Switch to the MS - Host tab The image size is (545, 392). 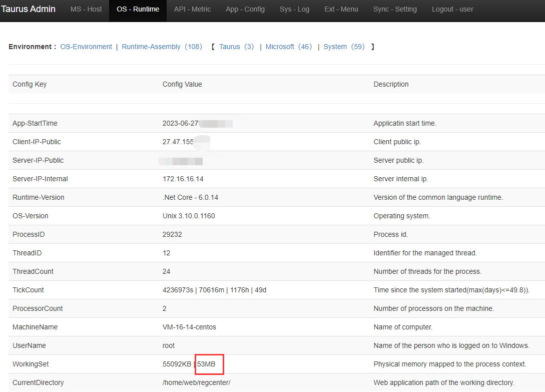pos(86,9)
